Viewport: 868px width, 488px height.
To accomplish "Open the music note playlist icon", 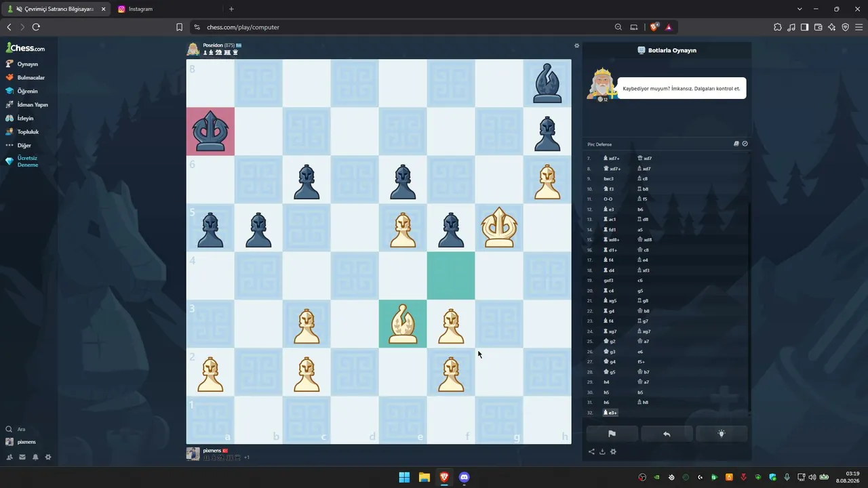I will point(791,27).
